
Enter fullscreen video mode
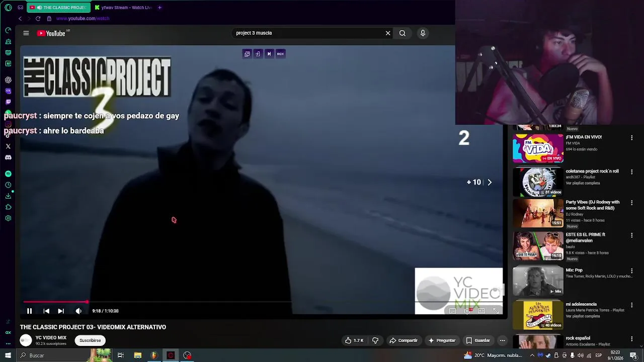496,311
